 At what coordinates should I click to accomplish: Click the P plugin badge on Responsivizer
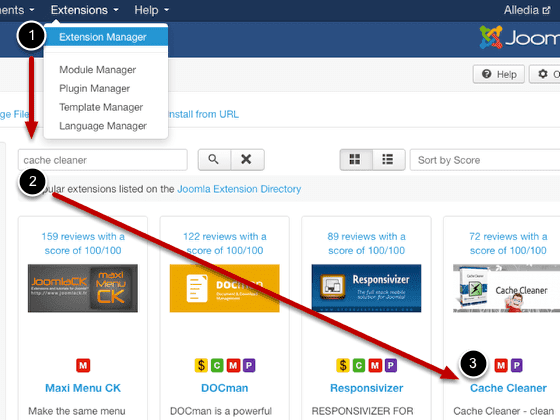pyautogui.click(x=391, y=365)
